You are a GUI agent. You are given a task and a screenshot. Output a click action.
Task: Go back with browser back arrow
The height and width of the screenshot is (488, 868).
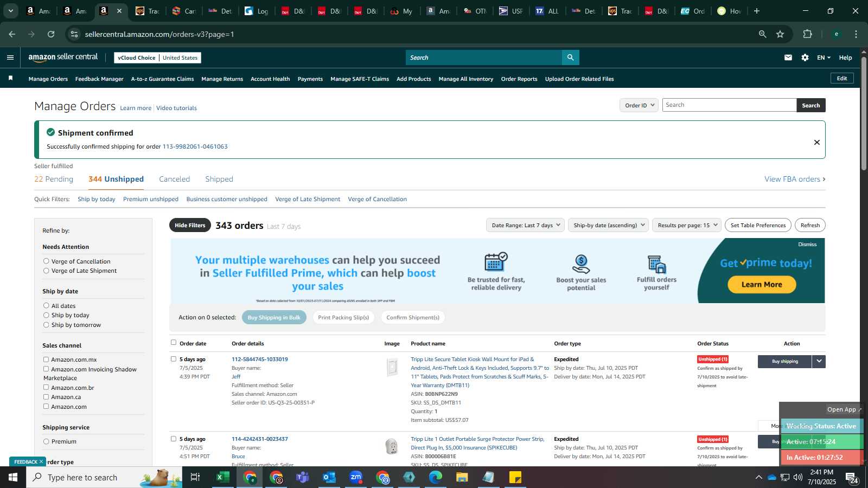[x=12, y=34]
